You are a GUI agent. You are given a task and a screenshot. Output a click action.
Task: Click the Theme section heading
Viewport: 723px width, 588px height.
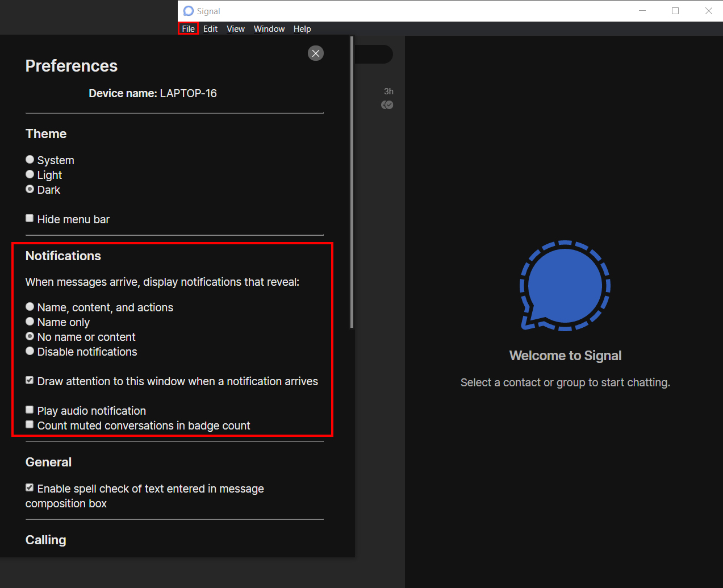click(46, 134)
